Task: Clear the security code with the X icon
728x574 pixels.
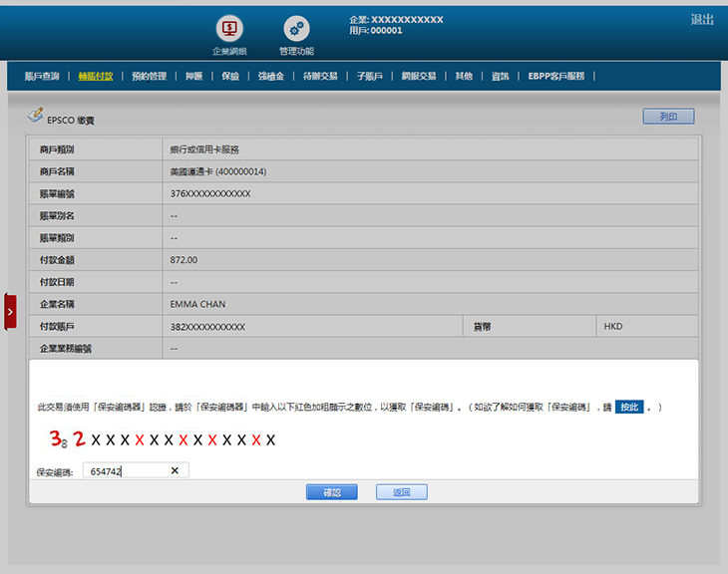Action: (x=175, y=470)
